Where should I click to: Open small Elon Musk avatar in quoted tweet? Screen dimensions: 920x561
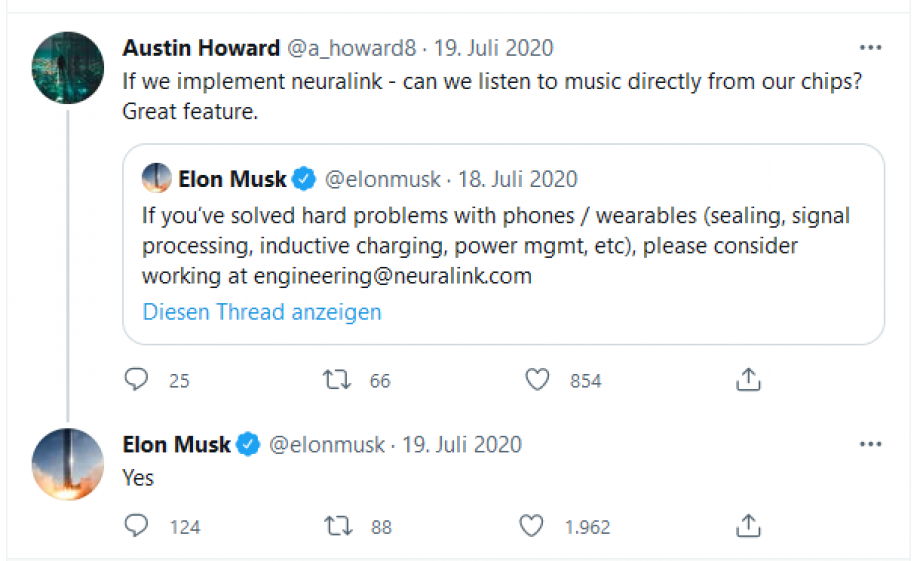click(x=157, y=178)
